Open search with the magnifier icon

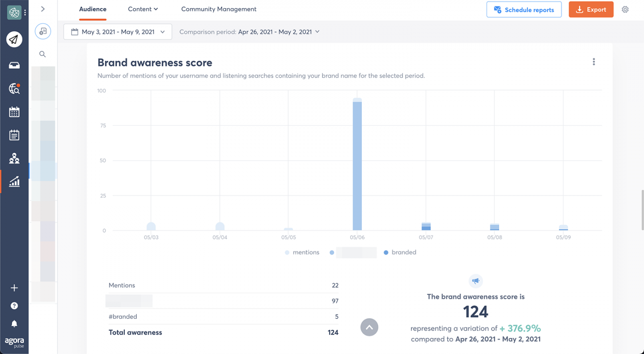(x=42, y=54)
